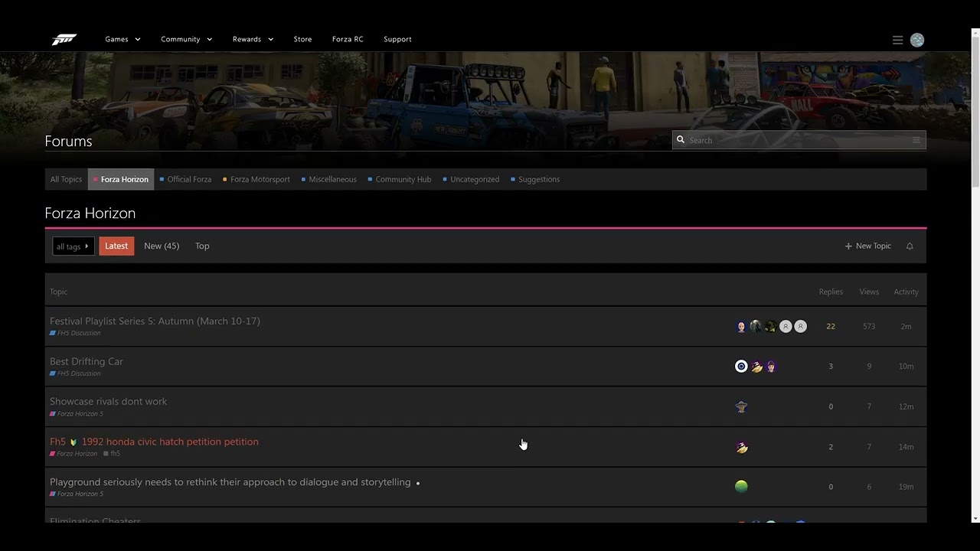980x551 pixels.
Task: Open Support in navigation
Action: tap(397, 39)
